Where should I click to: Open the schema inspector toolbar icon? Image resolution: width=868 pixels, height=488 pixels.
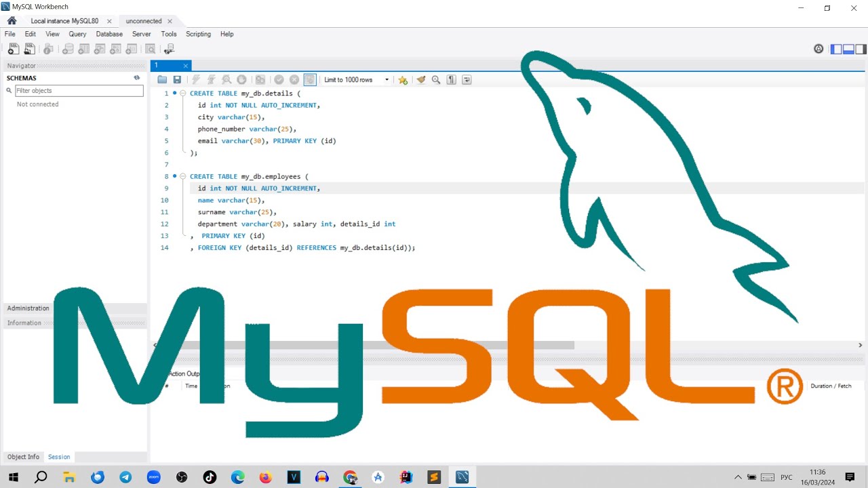[x=48, y=49]
